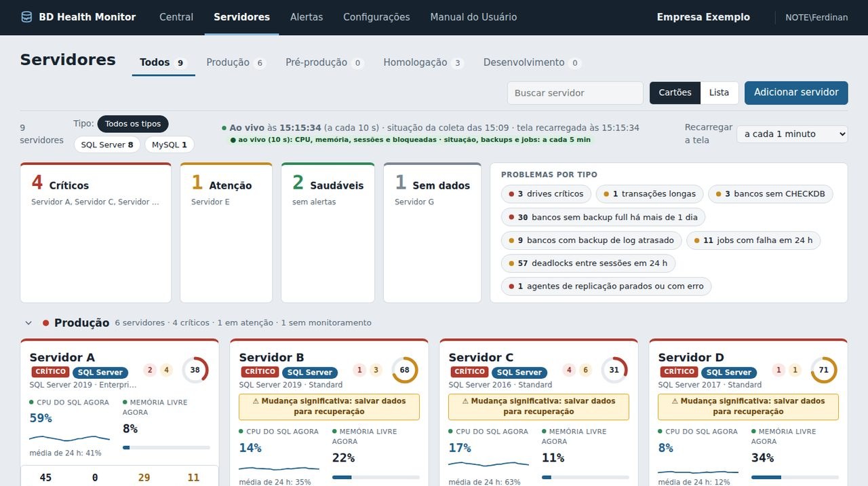Collapse the Produção group section

[28, 323]
